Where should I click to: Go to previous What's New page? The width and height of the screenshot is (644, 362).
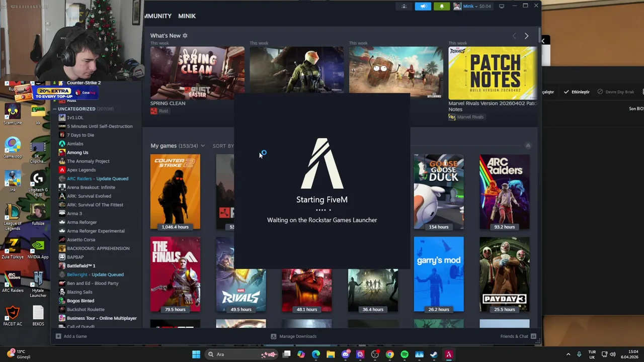click(514, 36)
